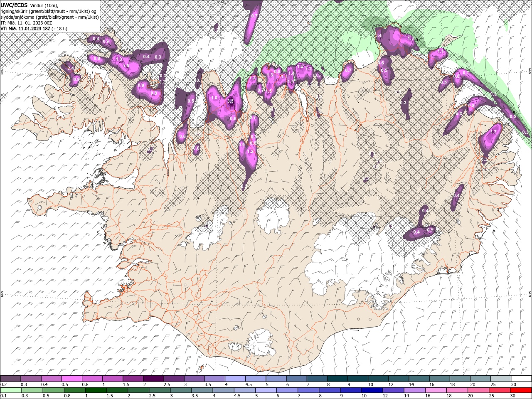Select the top legend swatch for 18–20
Viewport: 532px width, 399px height.
[461, 379]
